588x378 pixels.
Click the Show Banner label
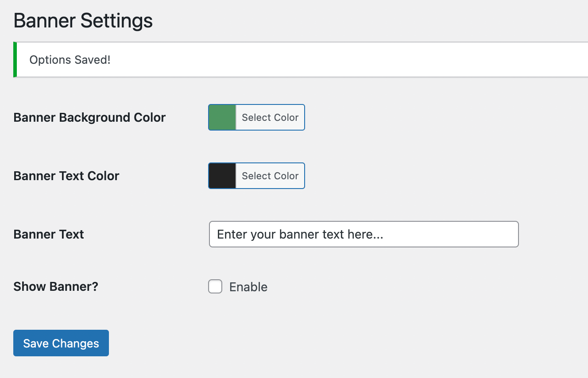(x=55, y=286)
